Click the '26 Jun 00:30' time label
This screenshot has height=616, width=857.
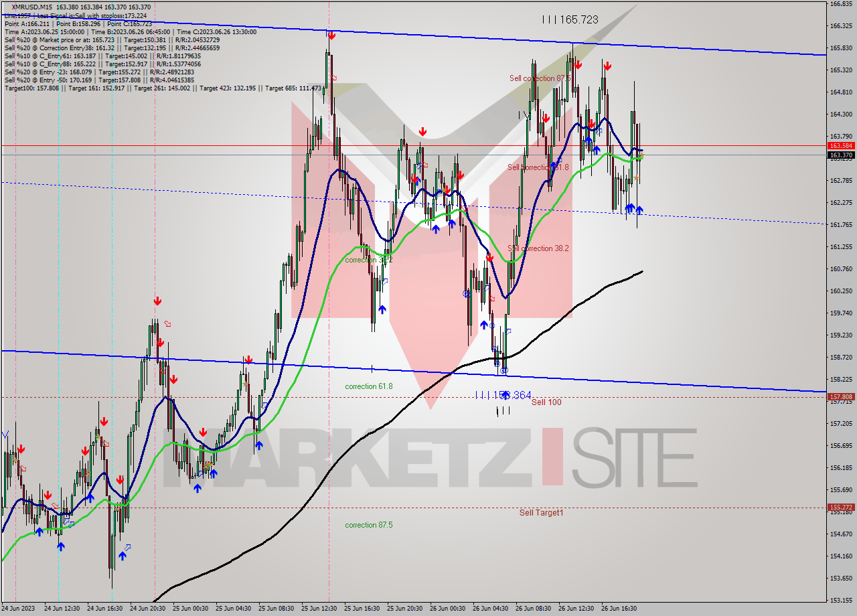click(x=447, y=609)
